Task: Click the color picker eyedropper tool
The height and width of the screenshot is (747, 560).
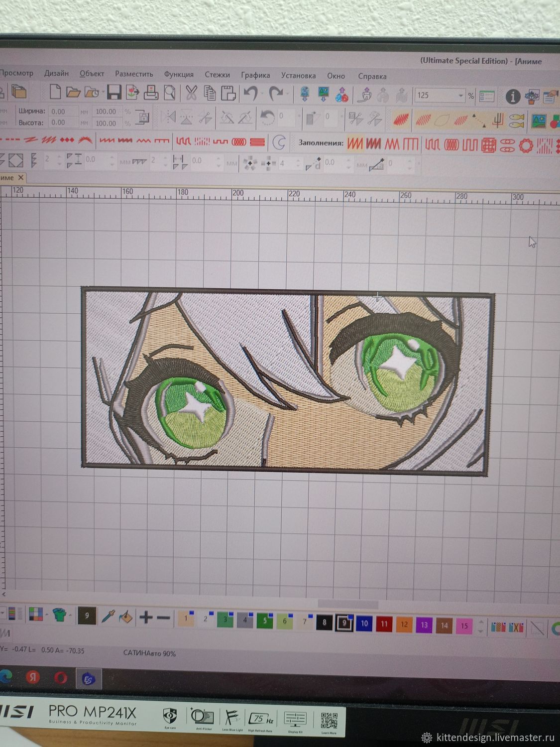Action: (x=108, y=617)
